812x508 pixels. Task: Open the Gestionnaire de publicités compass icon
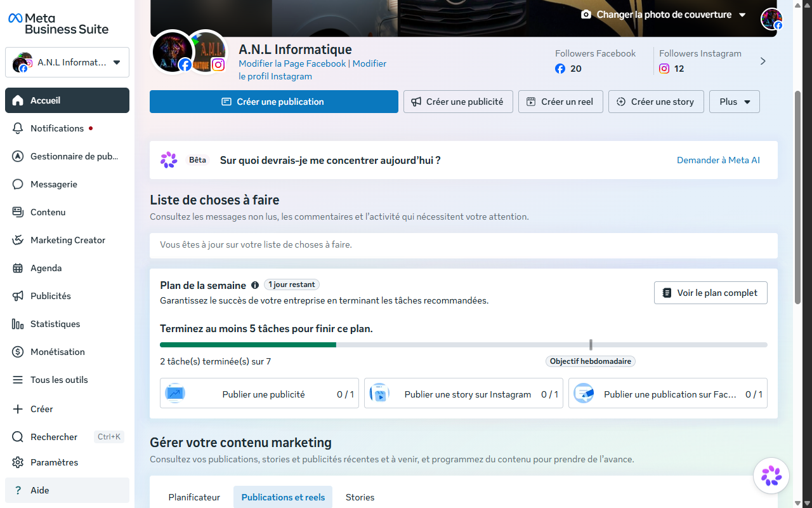(18, 156)
